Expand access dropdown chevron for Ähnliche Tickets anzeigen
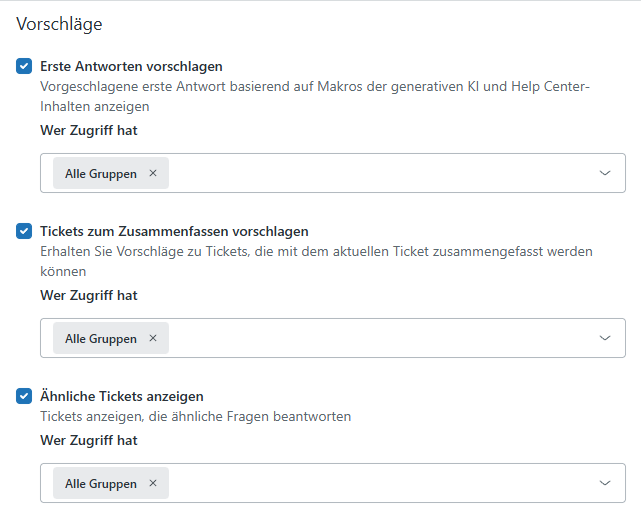641x510 pixels. pos(605,483)
